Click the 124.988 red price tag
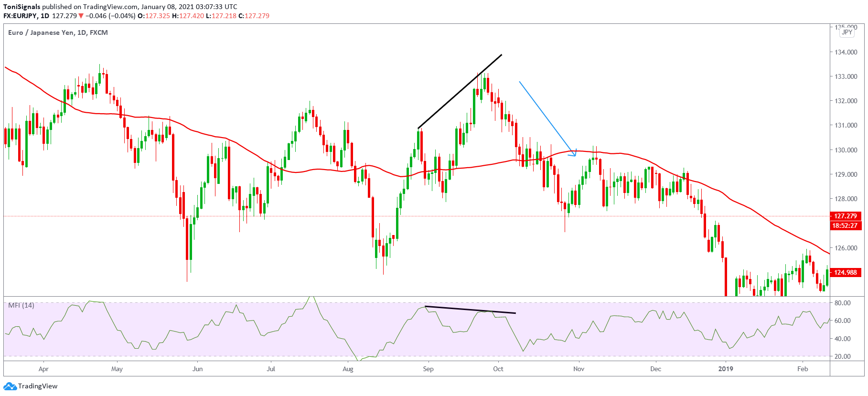 click(x=846, y=272)
